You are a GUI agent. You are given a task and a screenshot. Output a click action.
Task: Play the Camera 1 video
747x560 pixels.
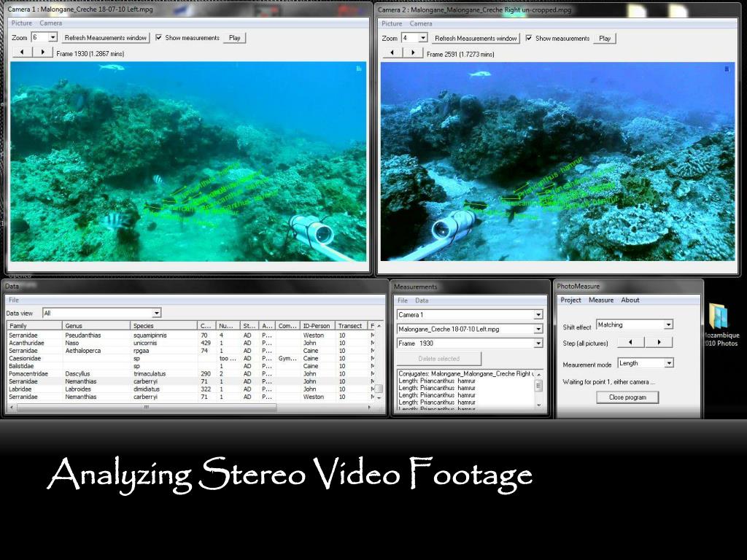[x=234, y=38]
